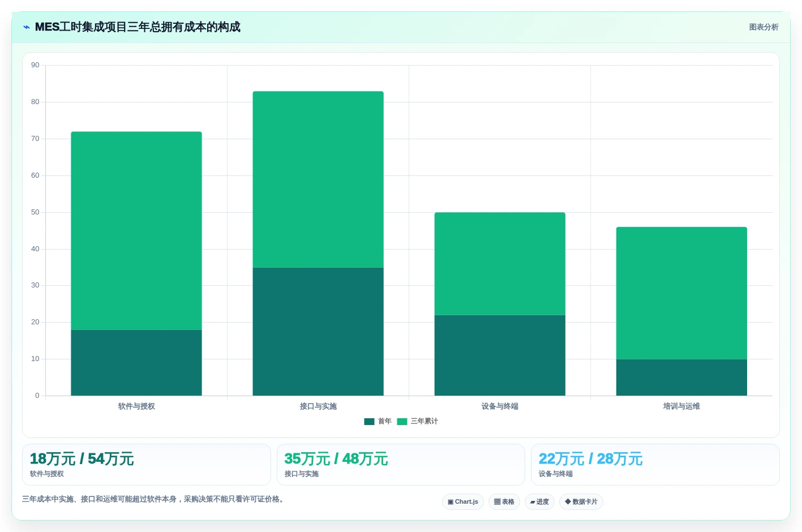Click the 设备与终端 first-year bar segment

point(500,355)
